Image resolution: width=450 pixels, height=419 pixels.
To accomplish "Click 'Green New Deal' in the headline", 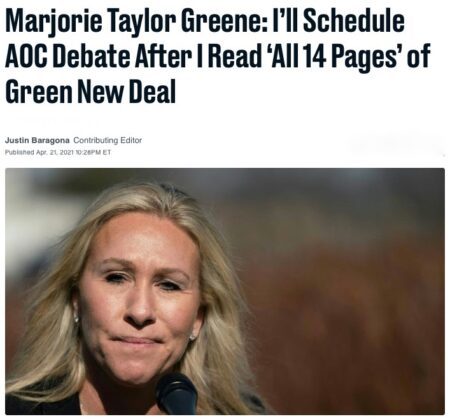I will (x=90, y=92).
